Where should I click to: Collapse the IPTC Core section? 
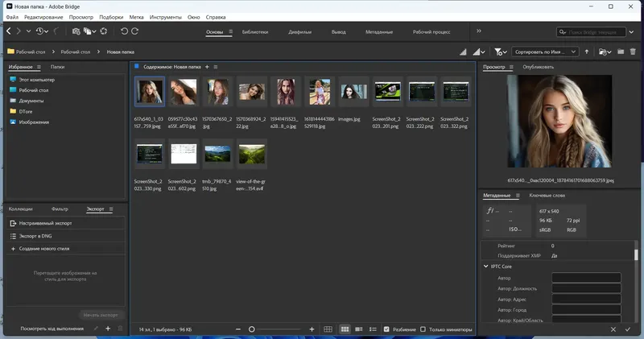pyautogui.click(x=486, y=267)
